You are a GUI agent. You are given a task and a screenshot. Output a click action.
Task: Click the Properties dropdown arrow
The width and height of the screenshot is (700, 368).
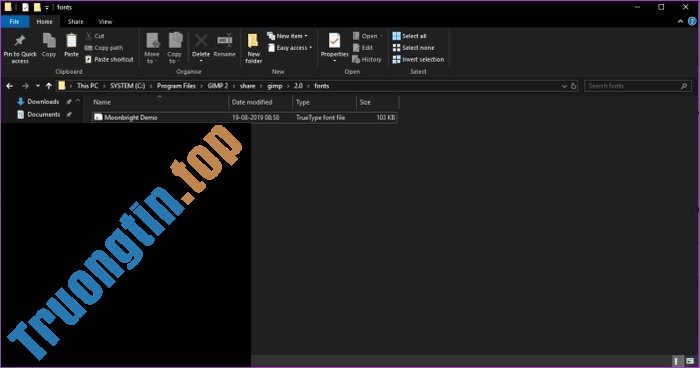click(x=334, y=61)
